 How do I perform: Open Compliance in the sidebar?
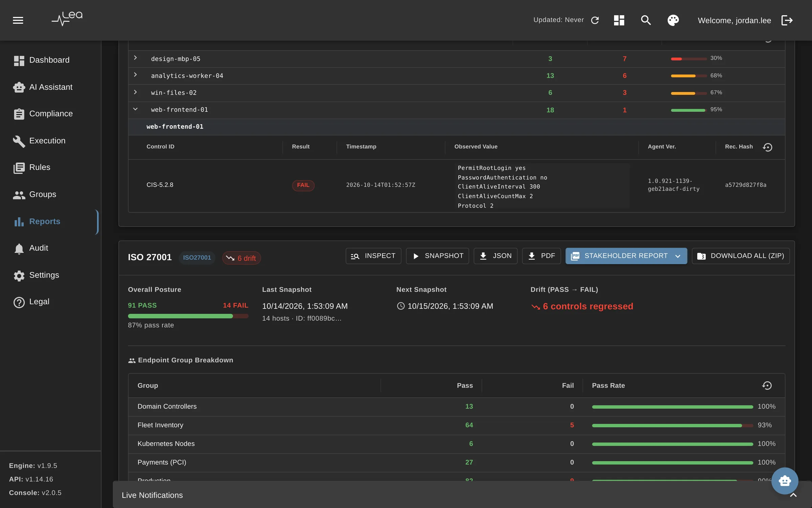point(51,114)
